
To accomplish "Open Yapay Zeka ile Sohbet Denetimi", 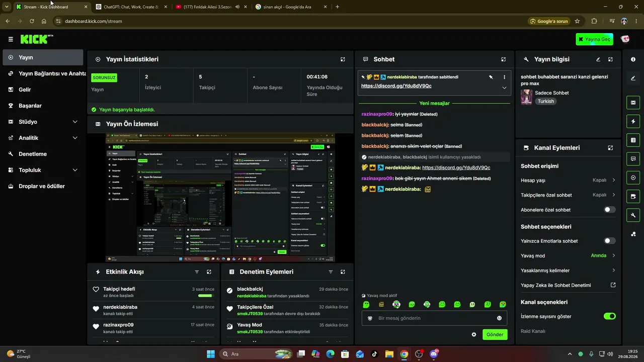I will click(568, 285).
